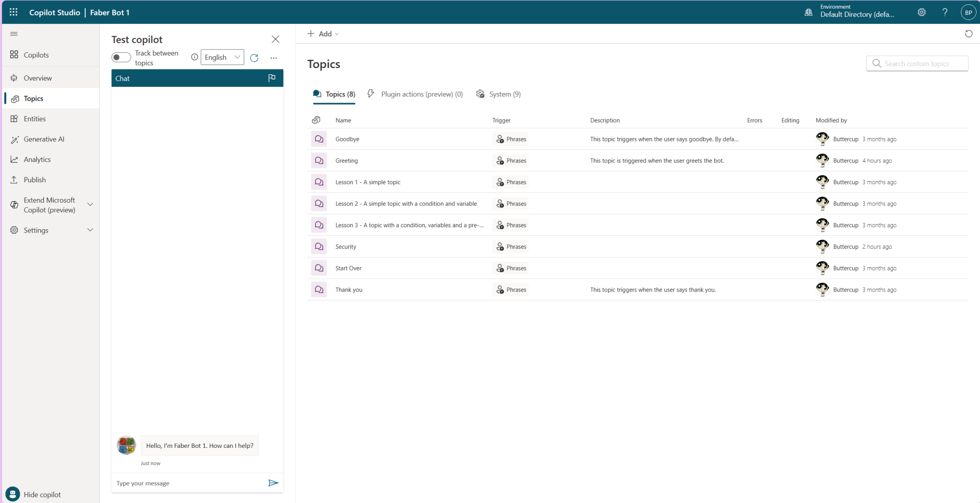980x503 pixels.
Task: Open the English language dropdown
Action: click(x=222, y=57)
